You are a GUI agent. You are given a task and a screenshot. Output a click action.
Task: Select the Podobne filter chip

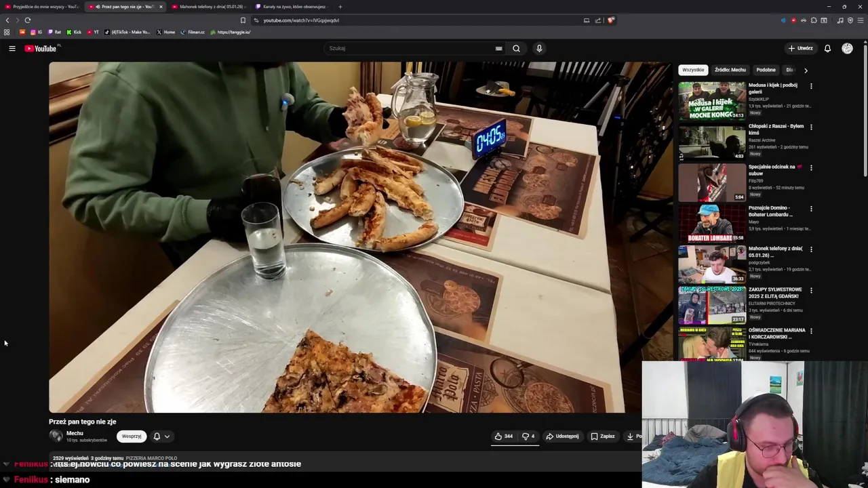[x=766, y=70]
